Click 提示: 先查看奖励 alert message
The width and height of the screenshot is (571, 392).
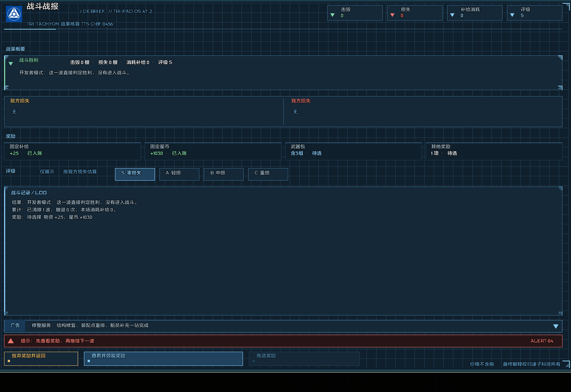click(58, 341)
